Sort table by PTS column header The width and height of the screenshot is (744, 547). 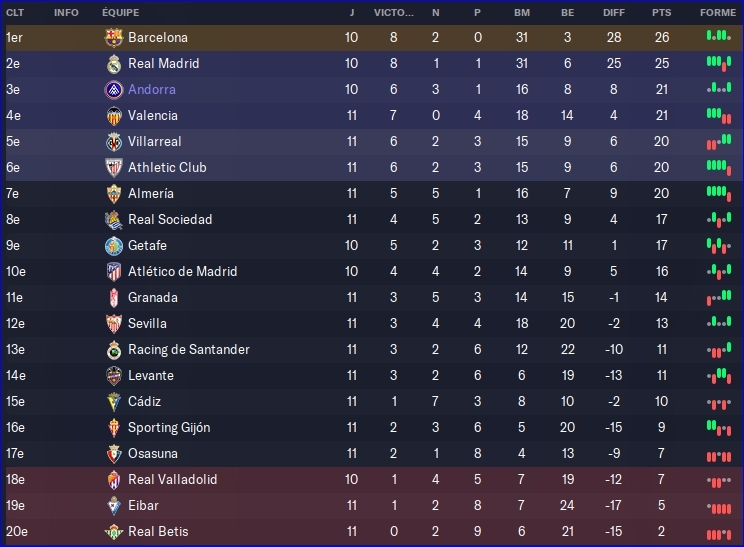pyautogui.click(x=661, y=12)
